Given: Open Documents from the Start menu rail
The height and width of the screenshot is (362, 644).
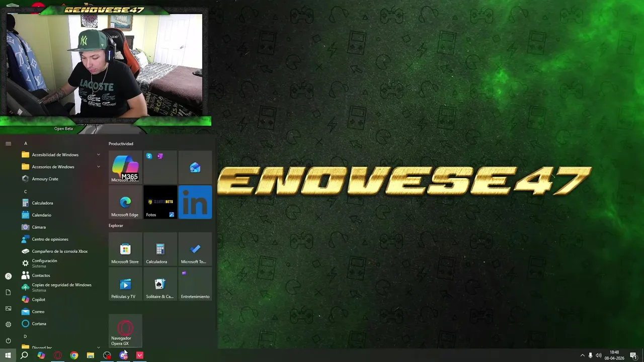Looking at the screenshot, I should click(x=8, y=292).
